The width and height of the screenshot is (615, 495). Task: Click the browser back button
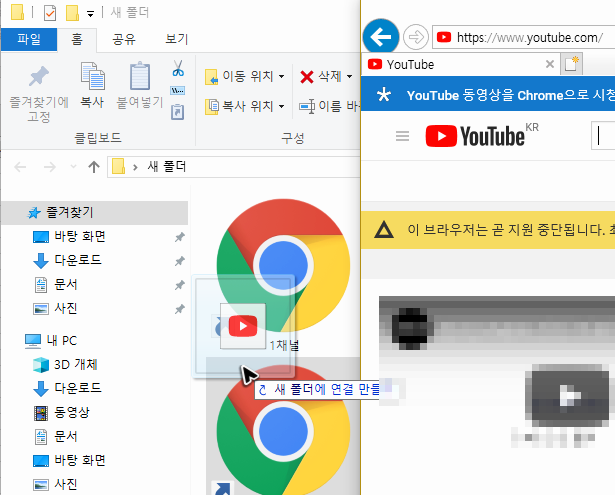tap(380, 37)
